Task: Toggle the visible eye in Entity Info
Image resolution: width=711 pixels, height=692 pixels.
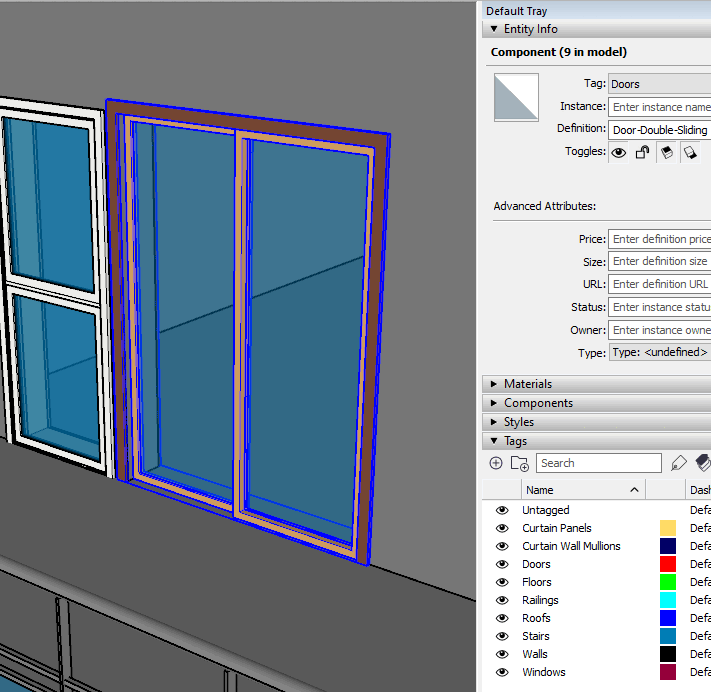Action: (619, 152)
